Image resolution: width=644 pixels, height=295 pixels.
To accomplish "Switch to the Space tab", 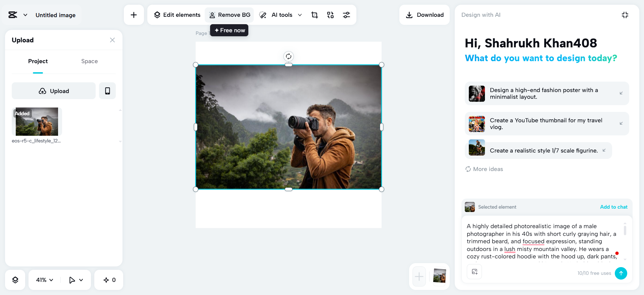I will [89, 61].
